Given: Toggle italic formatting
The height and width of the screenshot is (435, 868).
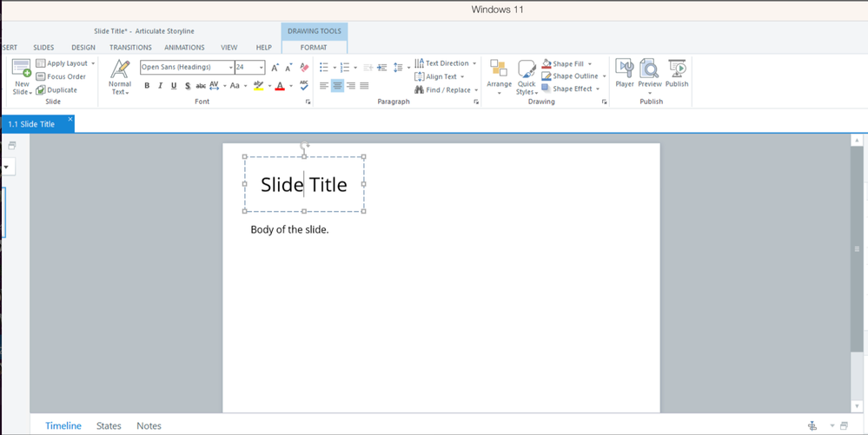Looking at the screenshot, I should (x=160, y=85).
